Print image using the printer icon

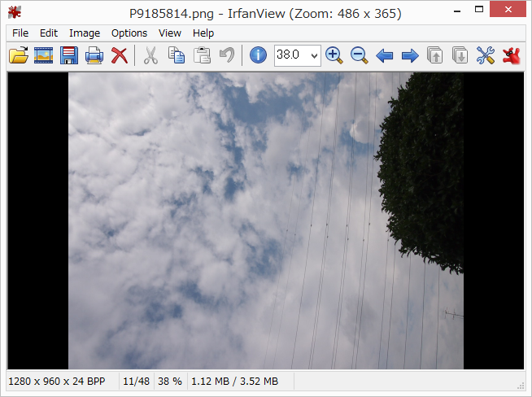coord(94,55)
